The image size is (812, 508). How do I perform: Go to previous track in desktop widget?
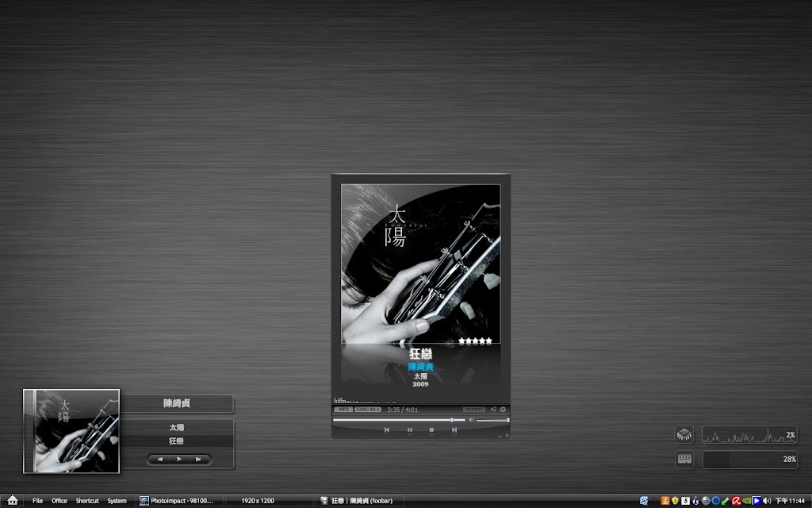pos(160,460)
